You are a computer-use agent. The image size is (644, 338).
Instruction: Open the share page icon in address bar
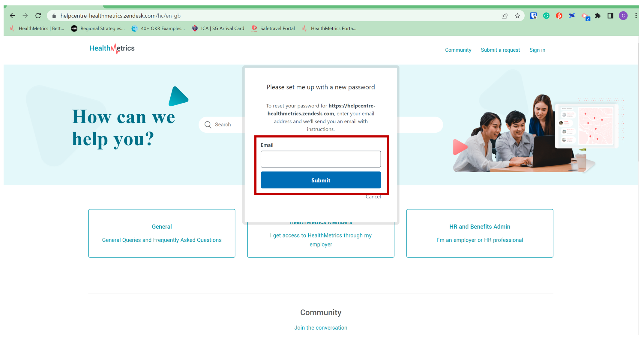coord(505,16)
